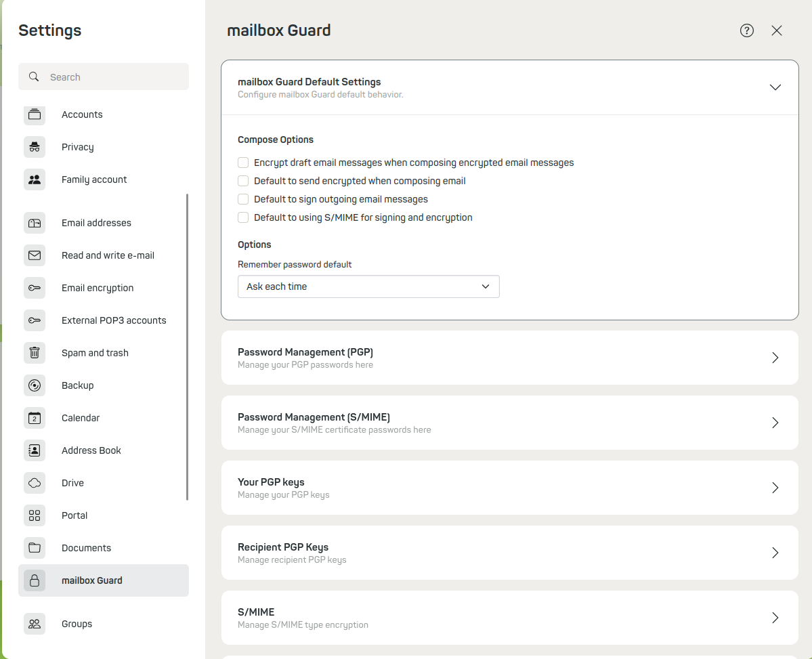Toggle Default to sign outgoing email messages
The height and width of the screenshot is (659, 812).
point(243,199)
